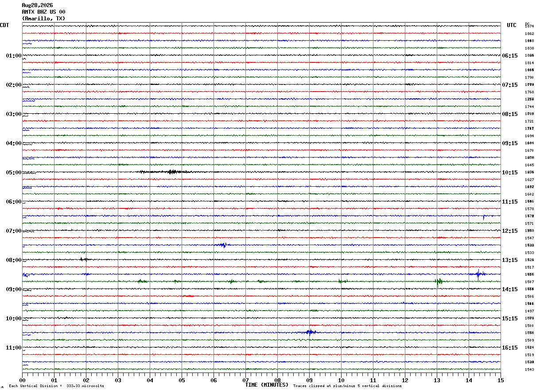Click the (Amarillo, TX) location label

pos(43,19)
